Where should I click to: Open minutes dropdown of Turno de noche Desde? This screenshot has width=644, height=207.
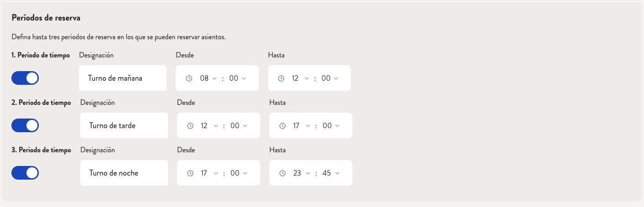239,173
